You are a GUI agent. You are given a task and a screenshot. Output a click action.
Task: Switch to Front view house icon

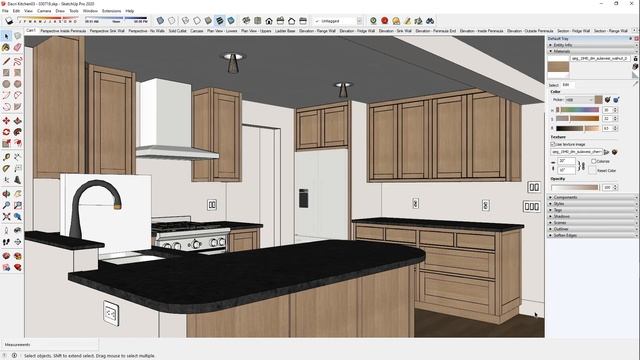pos(269,20)
